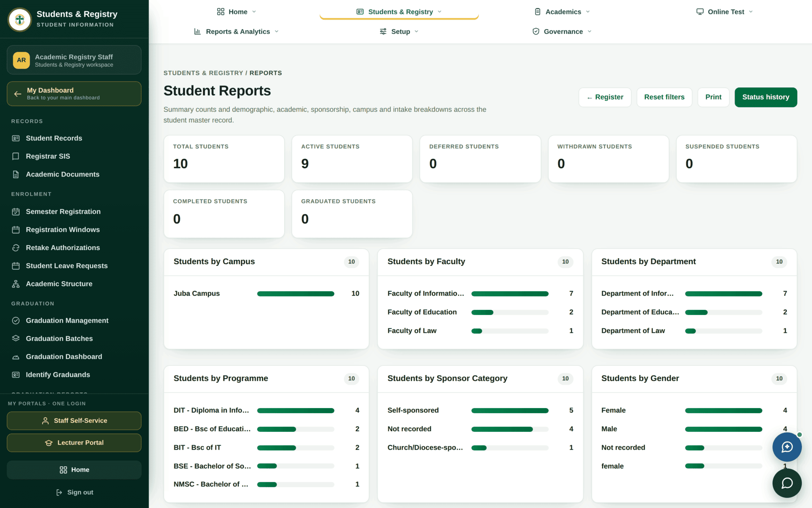812x508 pixels.
Task: Expand the Online Test menu chevron
Action: pos(751,12)
